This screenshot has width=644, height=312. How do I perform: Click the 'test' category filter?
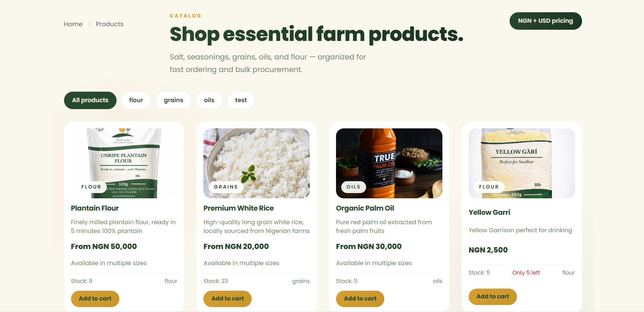click(241, 100)
